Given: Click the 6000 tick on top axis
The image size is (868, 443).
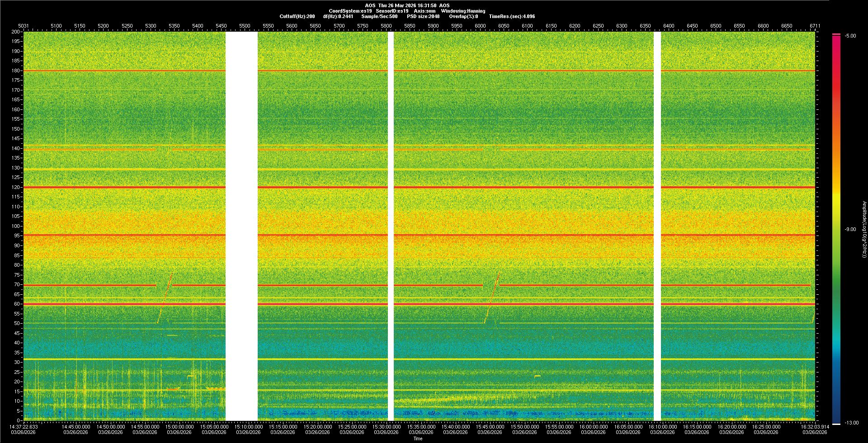Looking at the screenshot, I should 480,26.
